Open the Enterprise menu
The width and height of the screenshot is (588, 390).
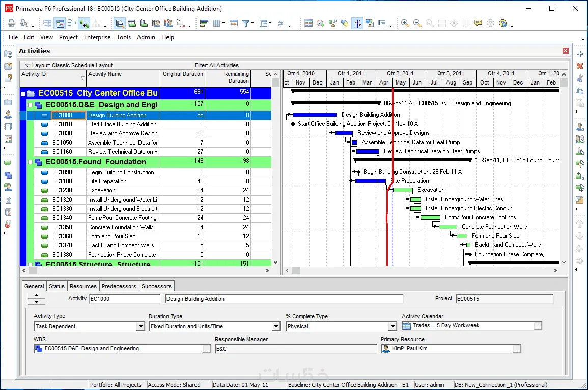pyautogui.click(x=97, y=37)
